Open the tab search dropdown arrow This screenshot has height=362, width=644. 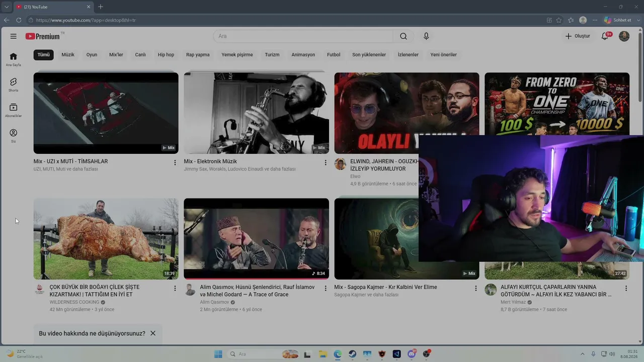6,7
